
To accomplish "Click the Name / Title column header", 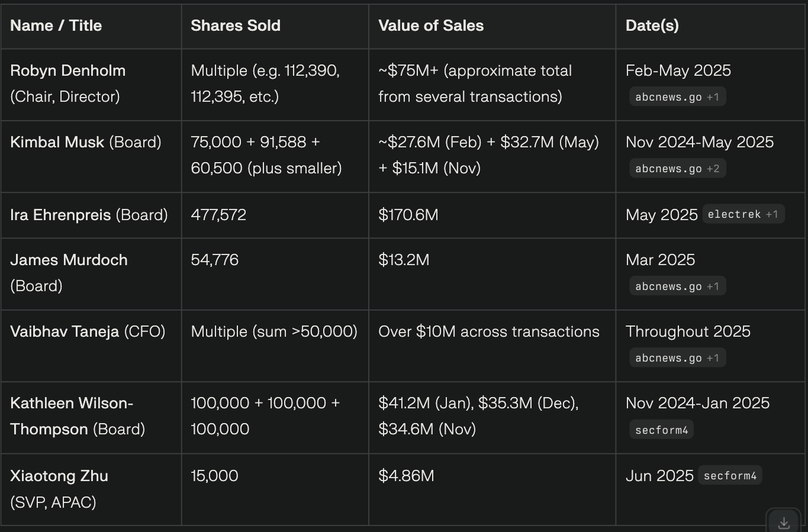I will [x=56, y=25].
